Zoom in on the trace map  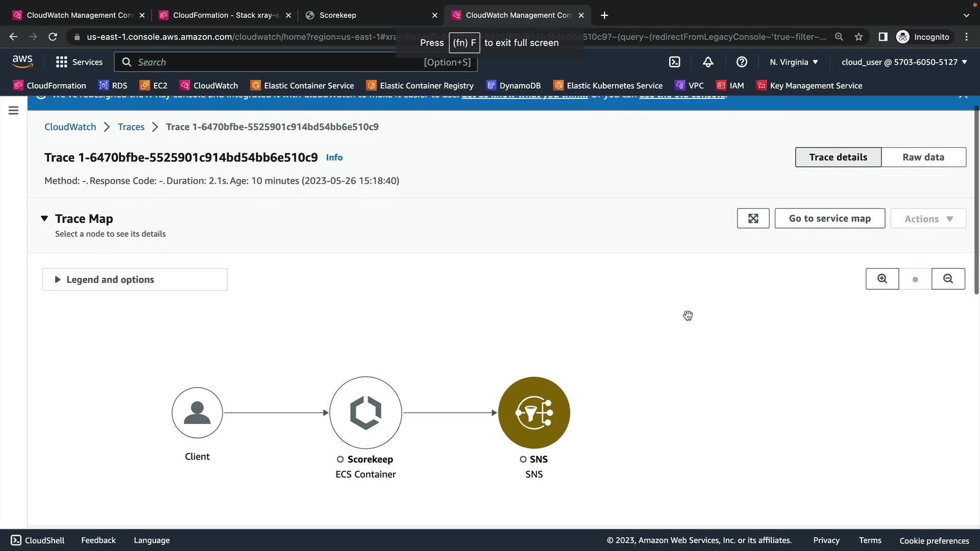pos(882,279)
